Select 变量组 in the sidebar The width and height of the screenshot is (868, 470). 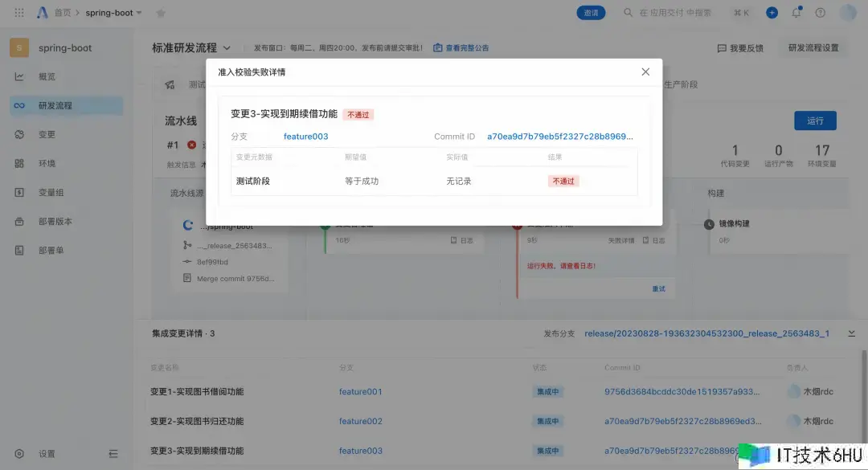[51, 192]
